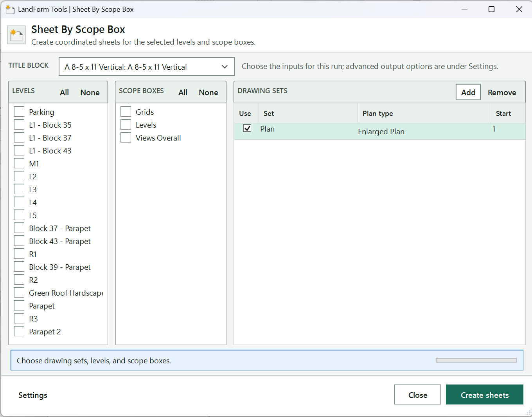Check the R2 level checkbox
The image size is (532, 417).
pos(19,280)
